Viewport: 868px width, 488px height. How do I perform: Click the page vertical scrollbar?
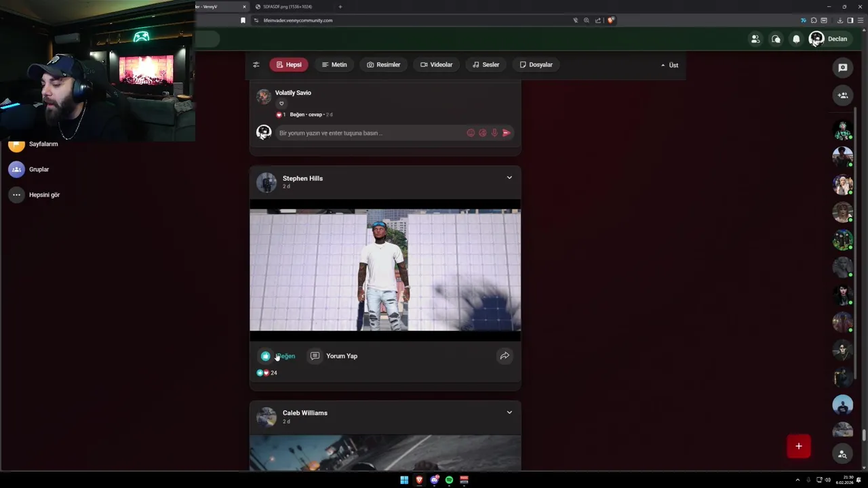coord(864,434)
